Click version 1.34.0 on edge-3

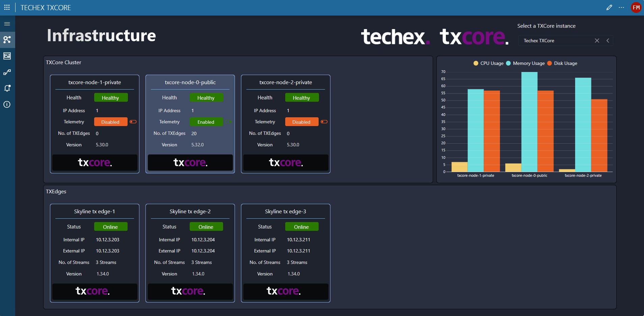tap(294, 274)
